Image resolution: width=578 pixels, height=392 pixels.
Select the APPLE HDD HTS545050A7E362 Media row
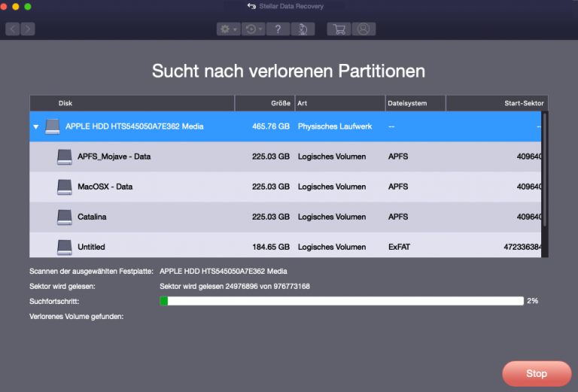coord(285,126)
